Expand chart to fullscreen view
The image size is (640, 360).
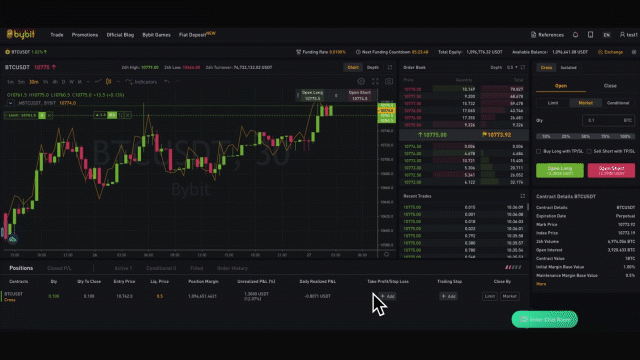(x=375, y=82)
